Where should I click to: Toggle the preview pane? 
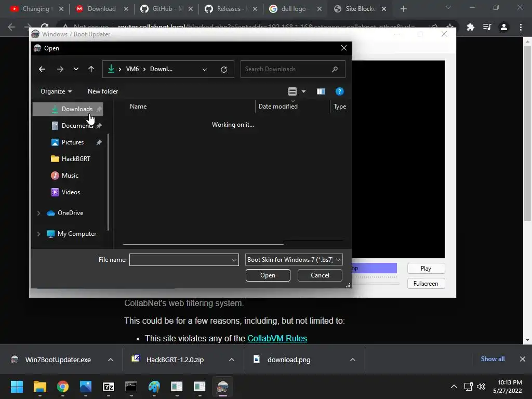point(321,91)
